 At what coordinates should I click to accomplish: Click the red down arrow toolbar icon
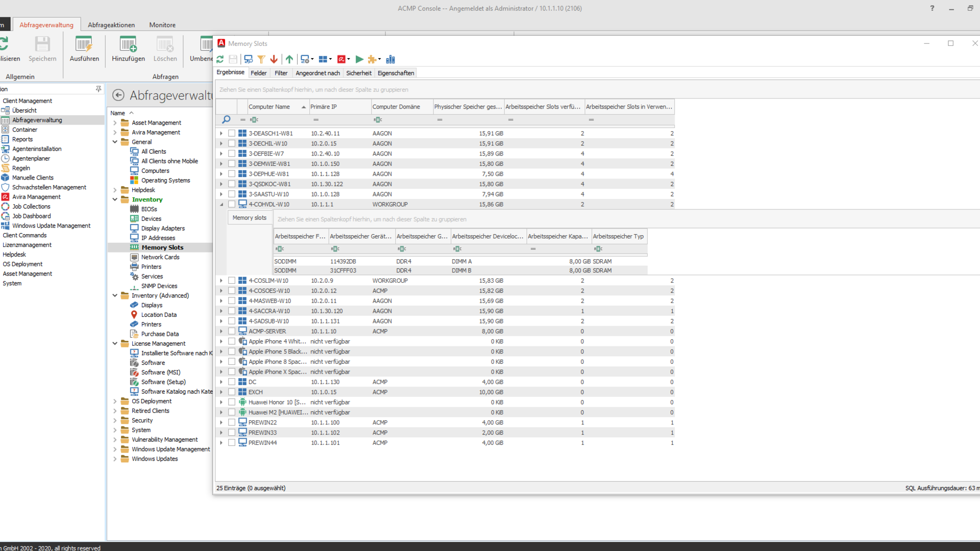(274, 59)
